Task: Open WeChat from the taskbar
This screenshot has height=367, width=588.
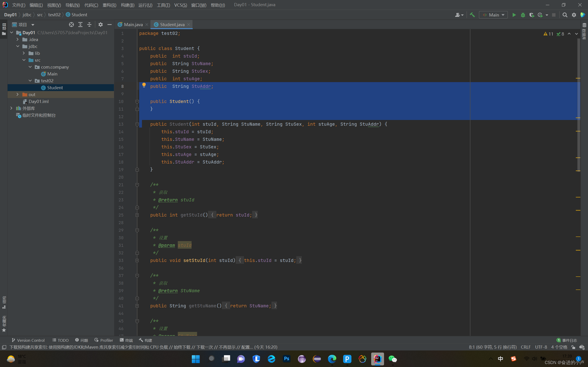Action: (393, 359)
